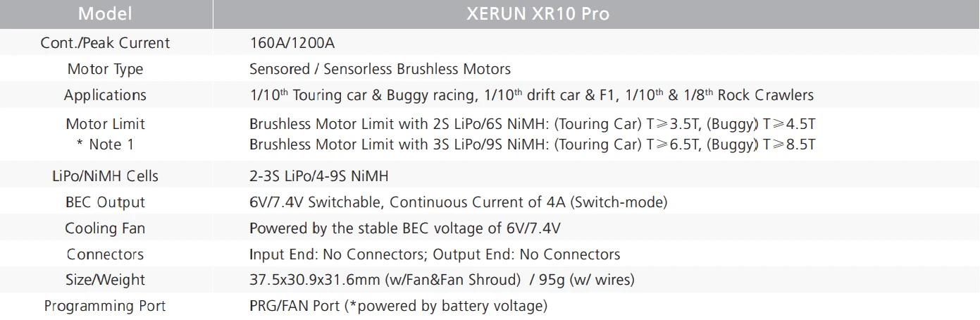Select the LiPo/NiMH Cells label
980x320 pixels.
(105, 176)
